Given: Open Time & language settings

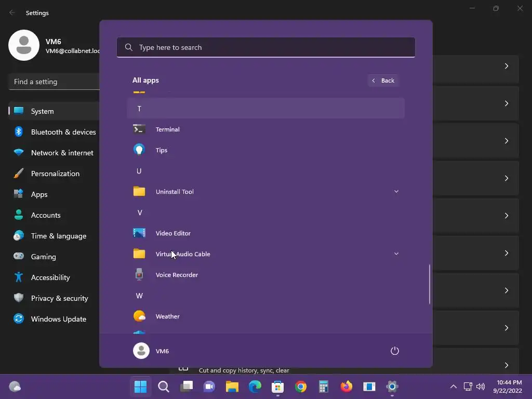Looking at the screenshot, I should click(x=54, y=236).
